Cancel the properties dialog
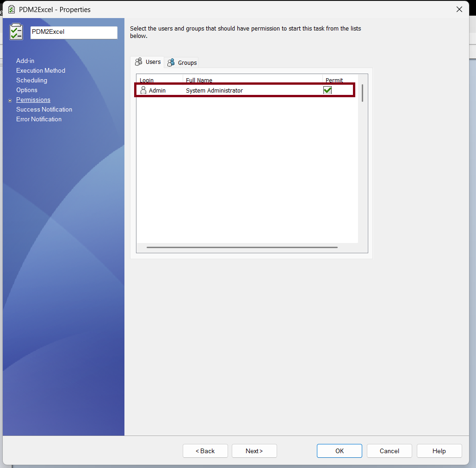The height and width of the screenshot is (468, 476). [x=389, y=450]
